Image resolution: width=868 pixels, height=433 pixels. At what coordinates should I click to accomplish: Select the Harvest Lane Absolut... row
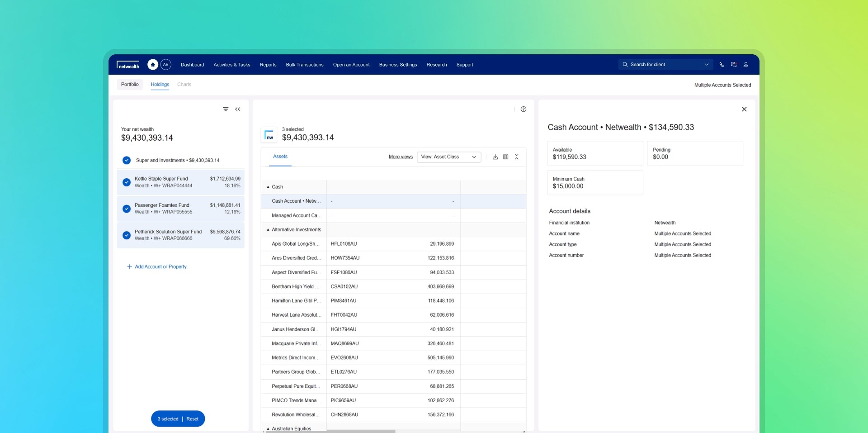[393, 315]
